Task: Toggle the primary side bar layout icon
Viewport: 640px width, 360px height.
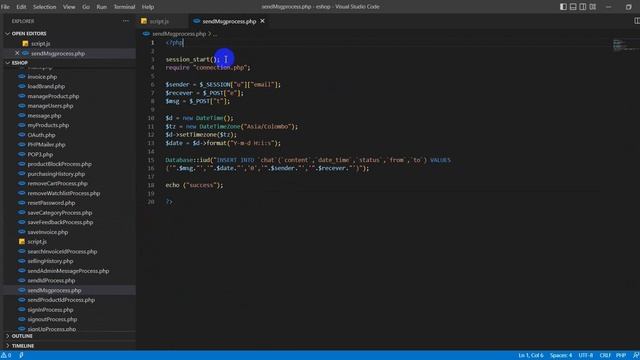Action: click(563, 7)
